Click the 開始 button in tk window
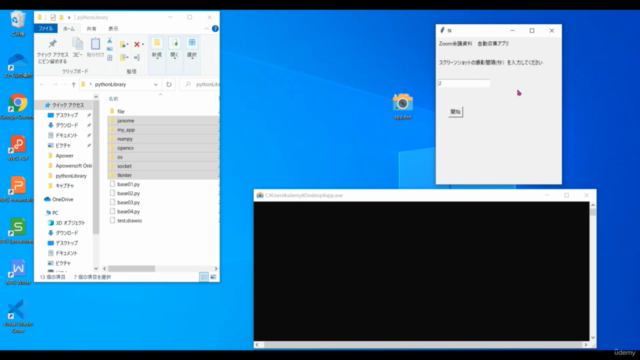Screen dimensions: 640x360 [x=456, y=112]
